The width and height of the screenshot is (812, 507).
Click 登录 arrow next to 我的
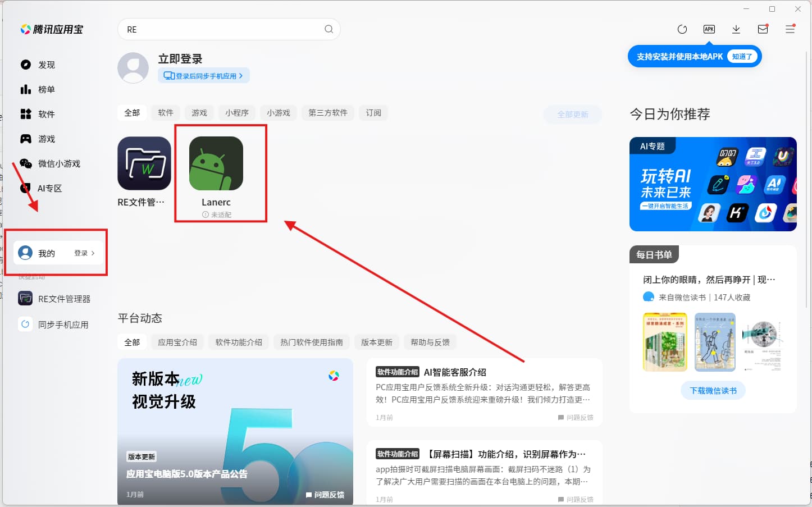pos(85,253)
